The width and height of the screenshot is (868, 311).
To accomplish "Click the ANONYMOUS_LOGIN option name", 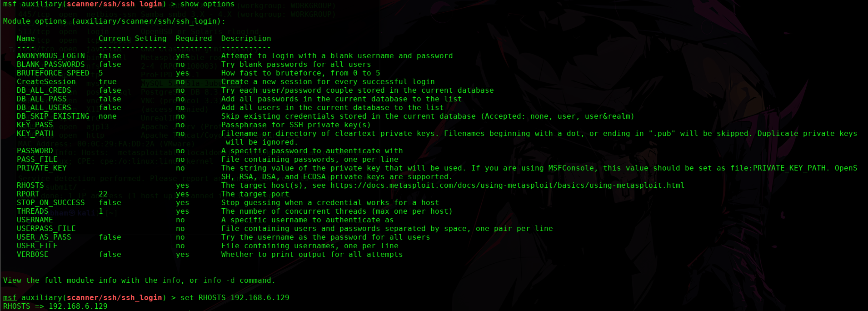I will (50, 56).
